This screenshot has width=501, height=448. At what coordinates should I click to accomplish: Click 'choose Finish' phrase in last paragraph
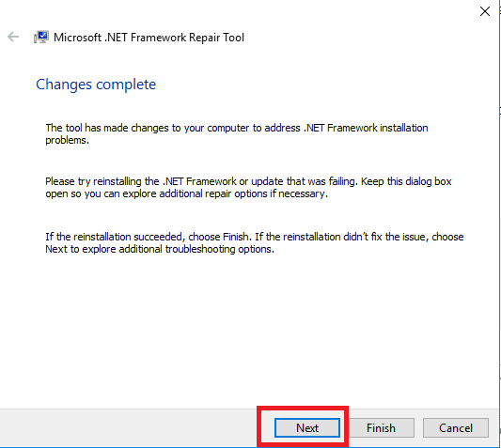click(x=218, y=237)
